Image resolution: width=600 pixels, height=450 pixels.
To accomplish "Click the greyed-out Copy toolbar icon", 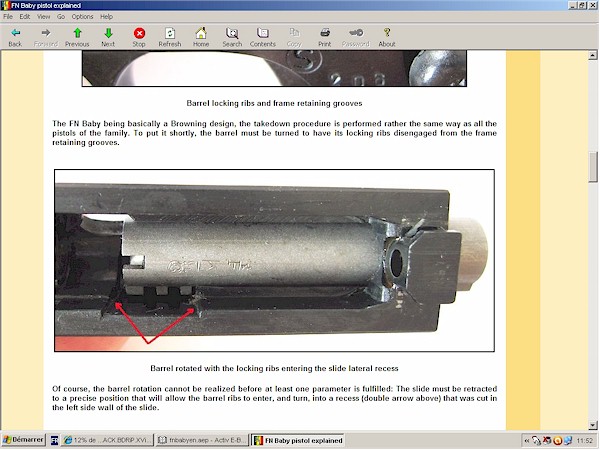I will 294,37.
